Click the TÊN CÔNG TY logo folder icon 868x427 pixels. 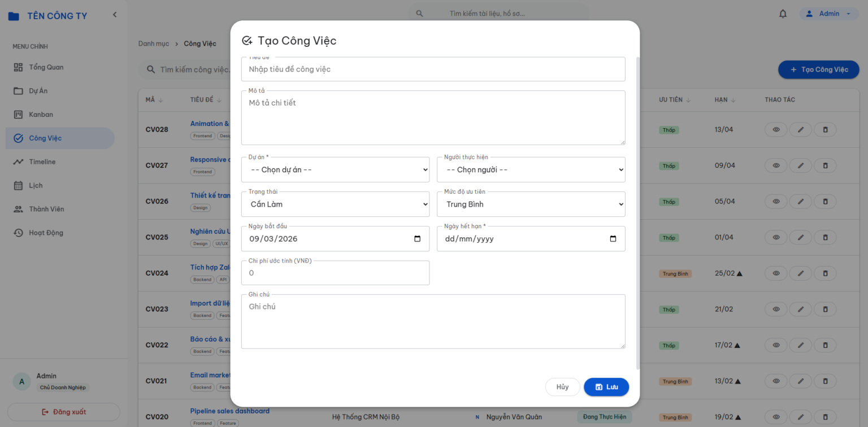(x=14, y=16)
